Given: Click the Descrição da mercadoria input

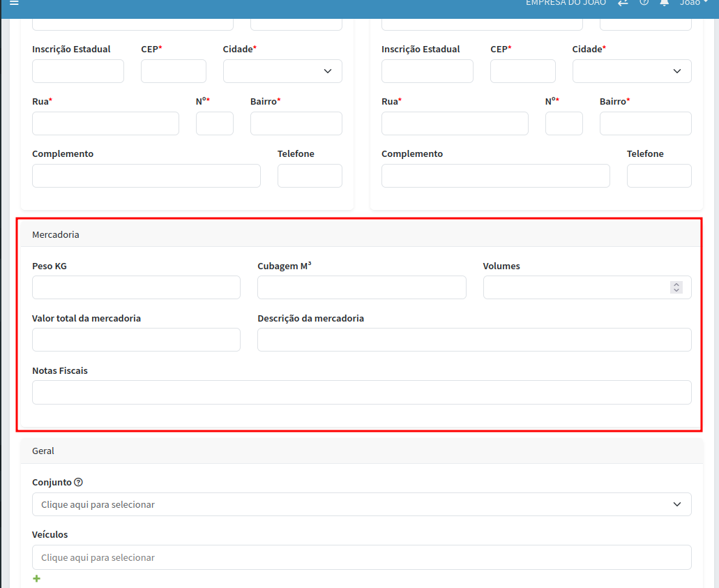Looking at the screenshot, I should point(474,340).
